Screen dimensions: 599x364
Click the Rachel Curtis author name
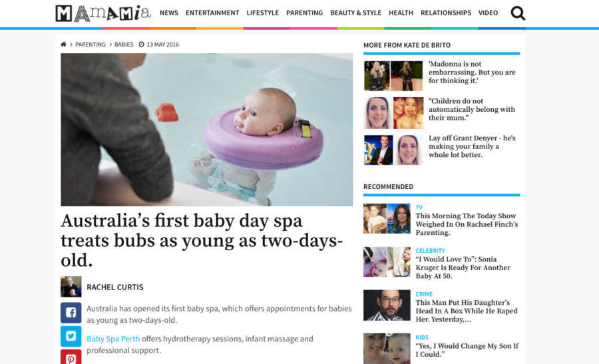tap(115, 287)
